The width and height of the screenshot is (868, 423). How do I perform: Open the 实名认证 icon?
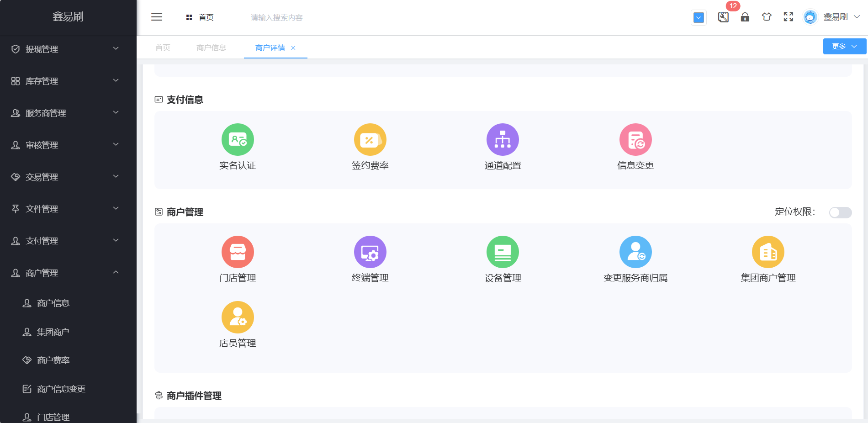[x=238, y=140]
